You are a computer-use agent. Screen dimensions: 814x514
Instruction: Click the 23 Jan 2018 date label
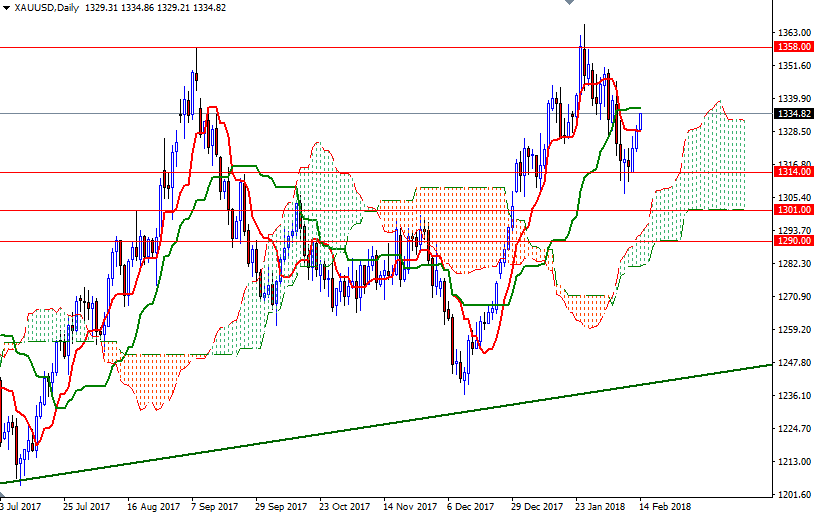click(x=600, y=506)
